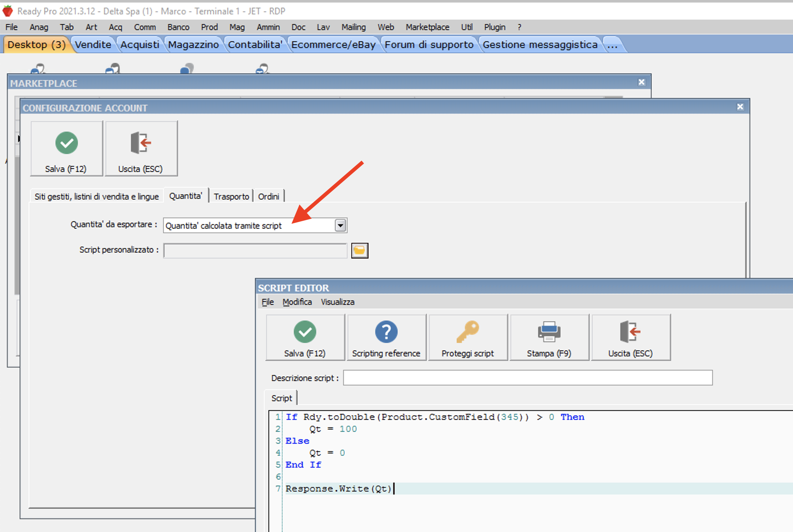Click script line 'Qt = 100'
The height and width of the screenshot is (532, 793).
pyautogui.click(x=333, y=429)
